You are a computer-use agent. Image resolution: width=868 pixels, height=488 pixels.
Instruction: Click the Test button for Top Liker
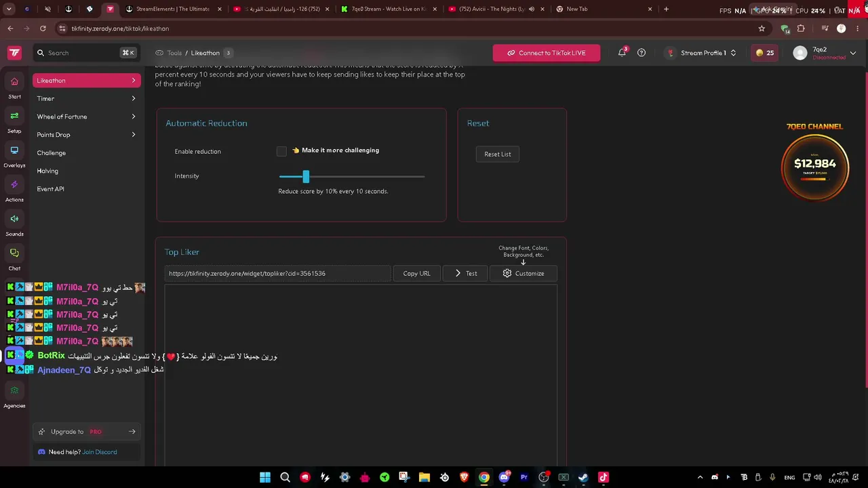click(465, 273)
